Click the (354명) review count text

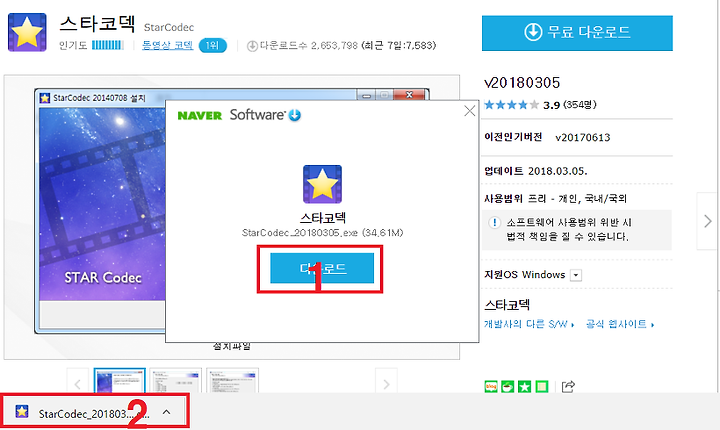coord(580,105)
